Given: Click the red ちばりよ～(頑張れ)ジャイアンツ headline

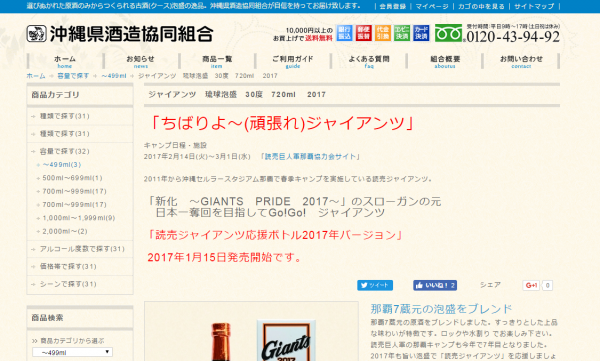Looking at the screenshot, I should tap(282, 123).
